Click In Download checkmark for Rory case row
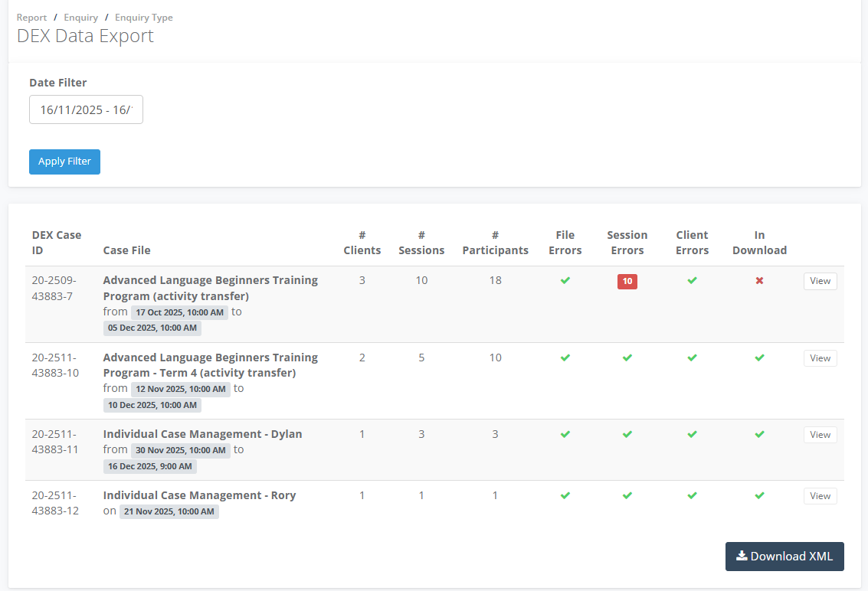 759,495
